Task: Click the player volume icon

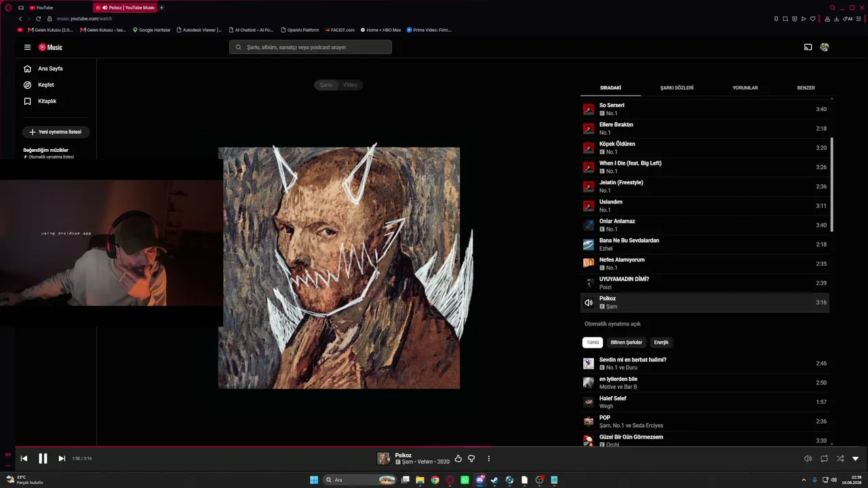Action: click(808, 459)
